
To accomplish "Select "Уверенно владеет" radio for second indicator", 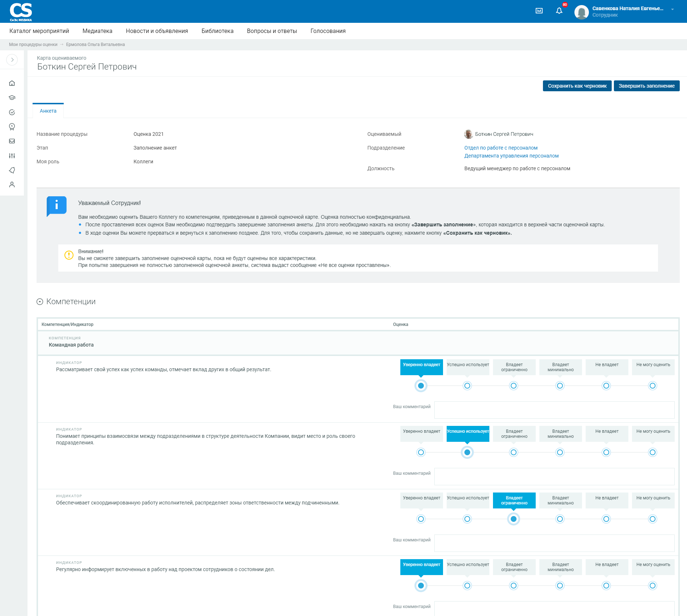I will [421, 452].
